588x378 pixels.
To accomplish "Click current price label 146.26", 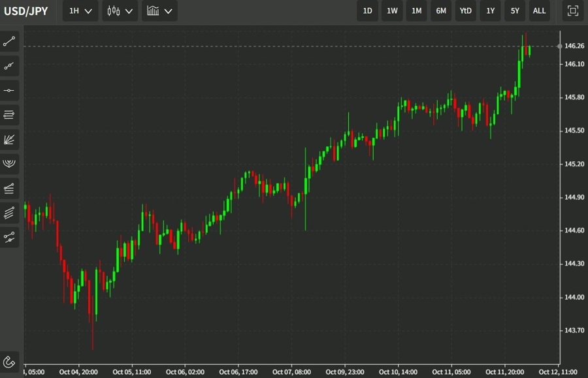I will pos(574,46).
